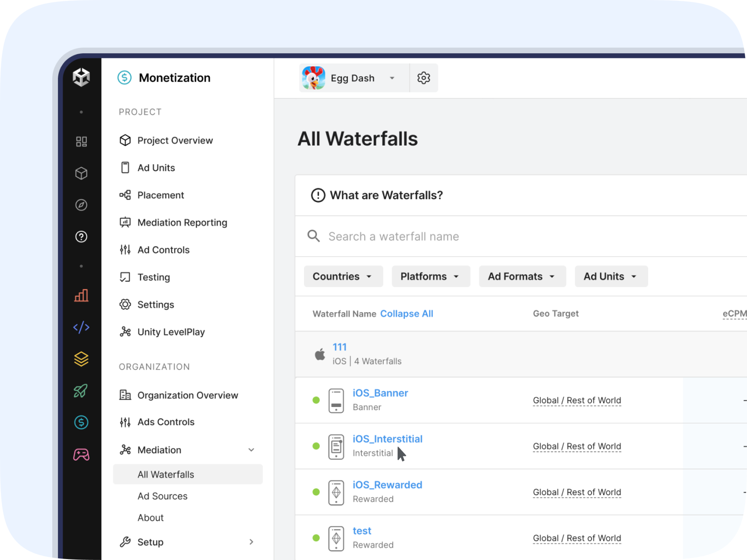Viewport: 747px width, 560px height.
Task: Click the Collapse All link
Action: [407, 314]
